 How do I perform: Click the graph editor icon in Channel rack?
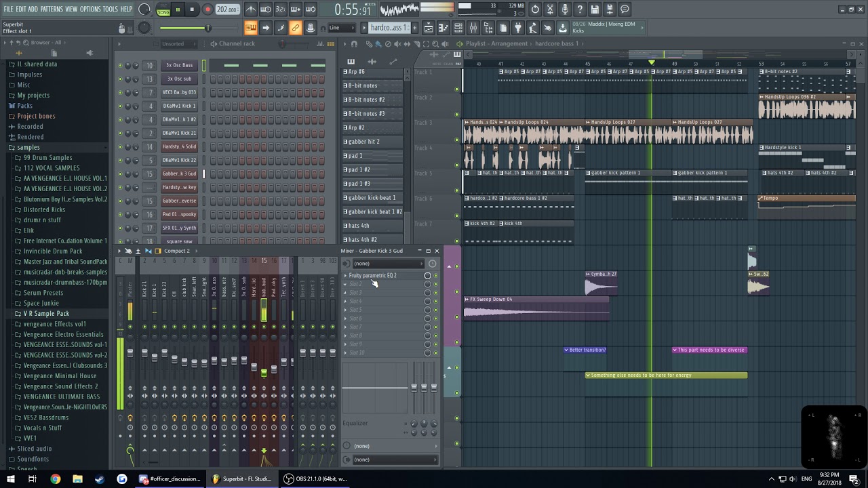tap(320, 44)
